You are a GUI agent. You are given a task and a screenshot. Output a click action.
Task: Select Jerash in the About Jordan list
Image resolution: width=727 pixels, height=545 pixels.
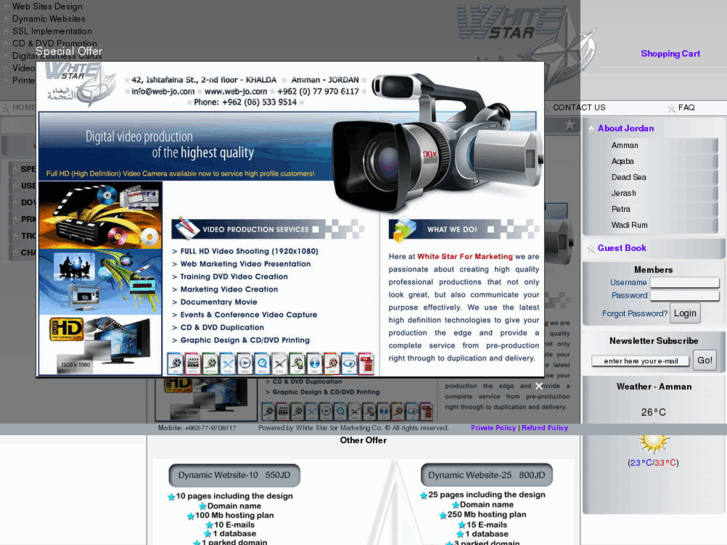coord(624,193)
